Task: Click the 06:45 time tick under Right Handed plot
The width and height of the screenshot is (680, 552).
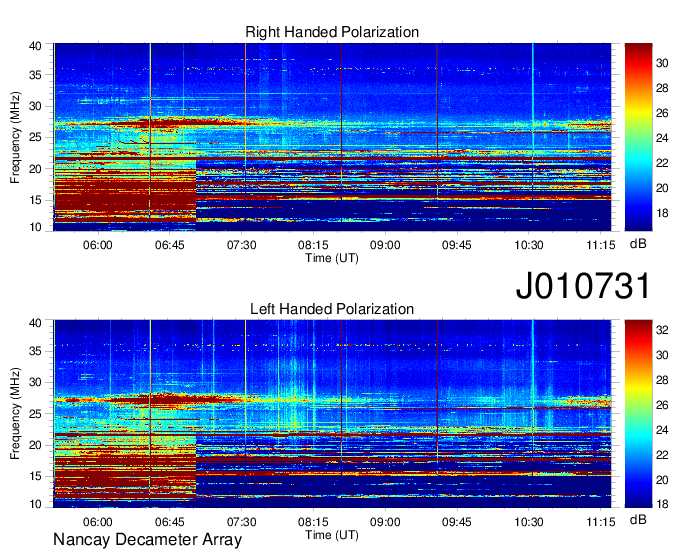Action: 170,245
